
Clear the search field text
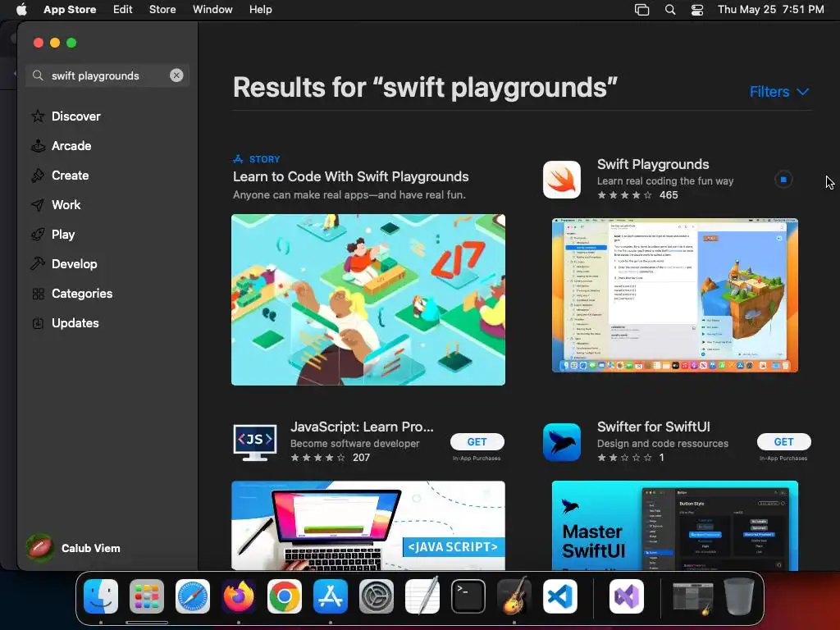[x=176, y=75]
